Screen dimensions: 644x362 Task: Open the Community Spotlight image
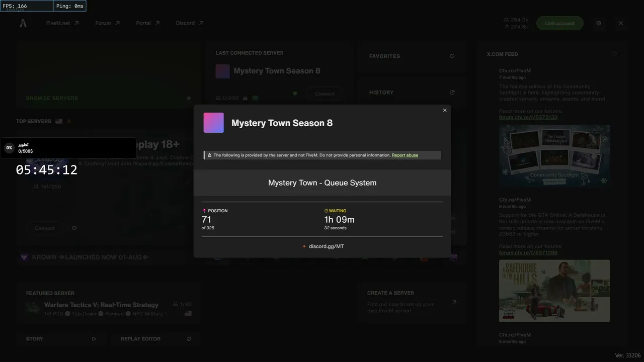click(554, 156)
